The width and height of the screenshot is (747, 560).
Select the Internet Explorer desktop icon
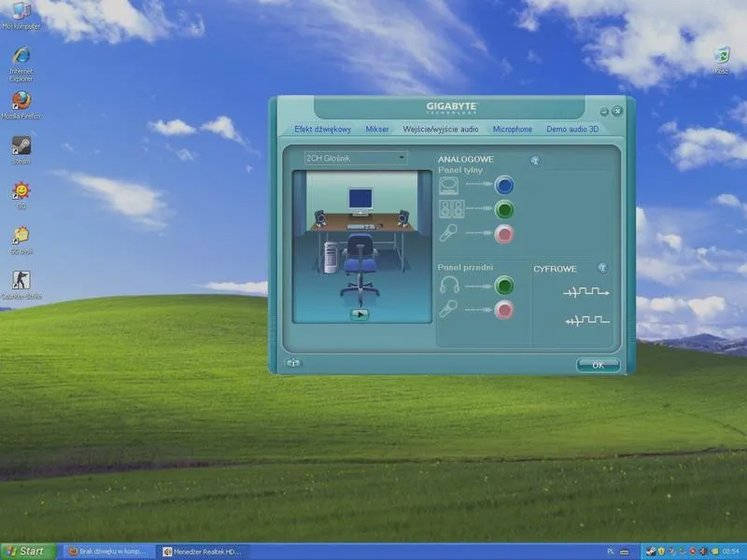21,64
